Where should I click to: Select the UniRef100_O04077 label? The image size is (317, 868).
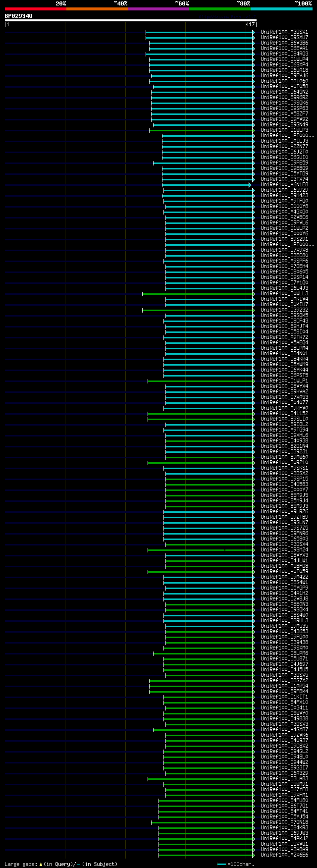(x=284, y=403)
